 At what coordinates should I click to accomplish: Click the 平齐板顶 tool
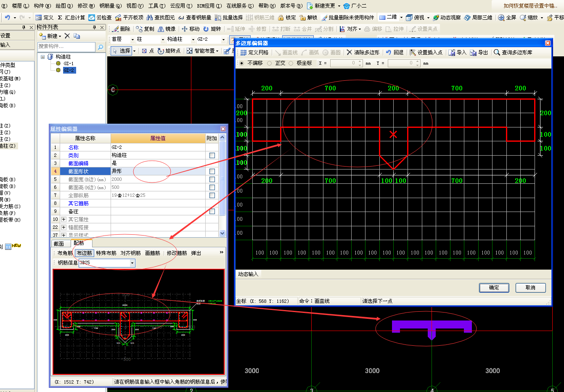[x=129, y=17]
